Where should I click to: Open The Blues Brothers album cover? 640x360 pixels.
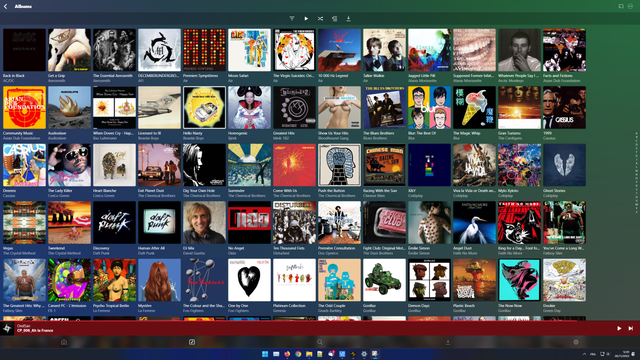384,107
